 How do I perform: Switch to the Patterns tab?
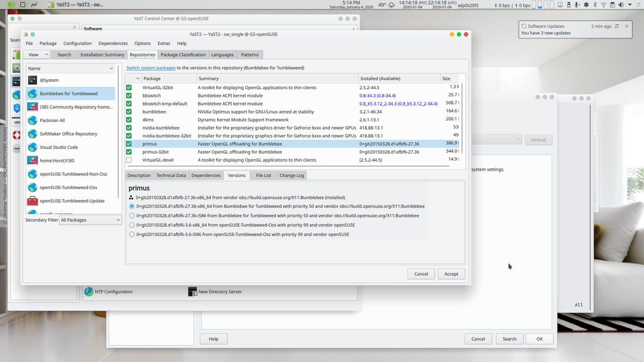coord(250,55)
